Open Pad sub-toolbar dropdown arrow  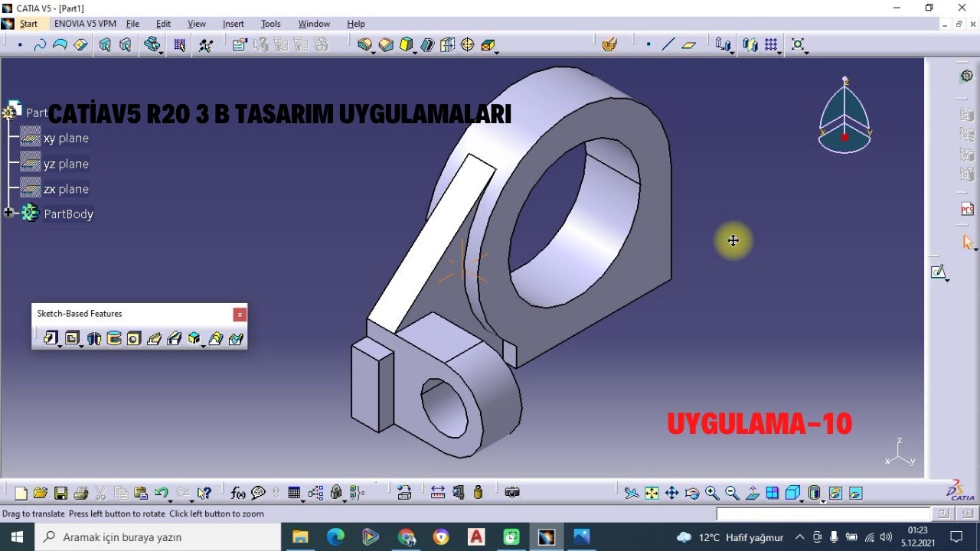(60, 346)
